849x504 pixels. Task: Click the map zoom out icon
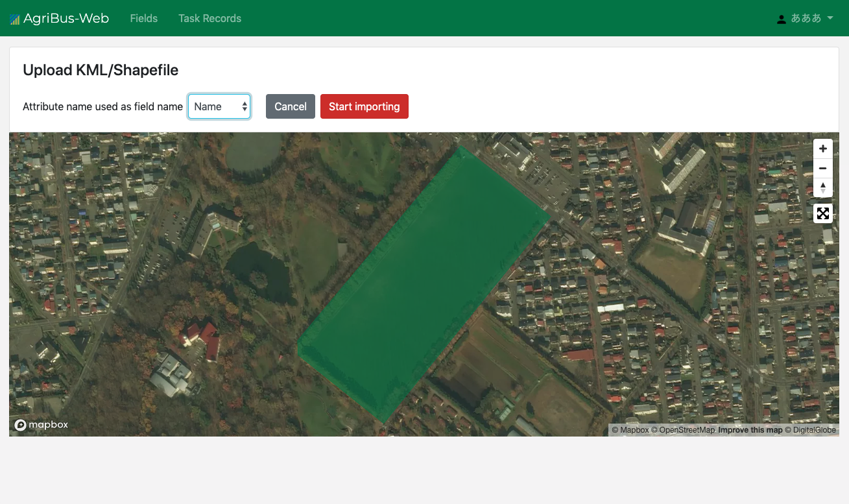(822, 167)
